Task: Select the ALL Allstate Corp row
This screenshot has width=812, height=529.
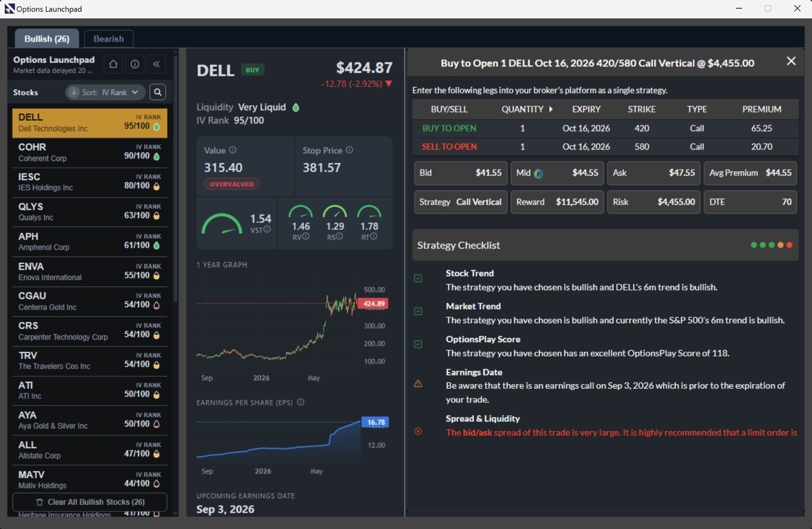Action: click(x=90, y=450)
